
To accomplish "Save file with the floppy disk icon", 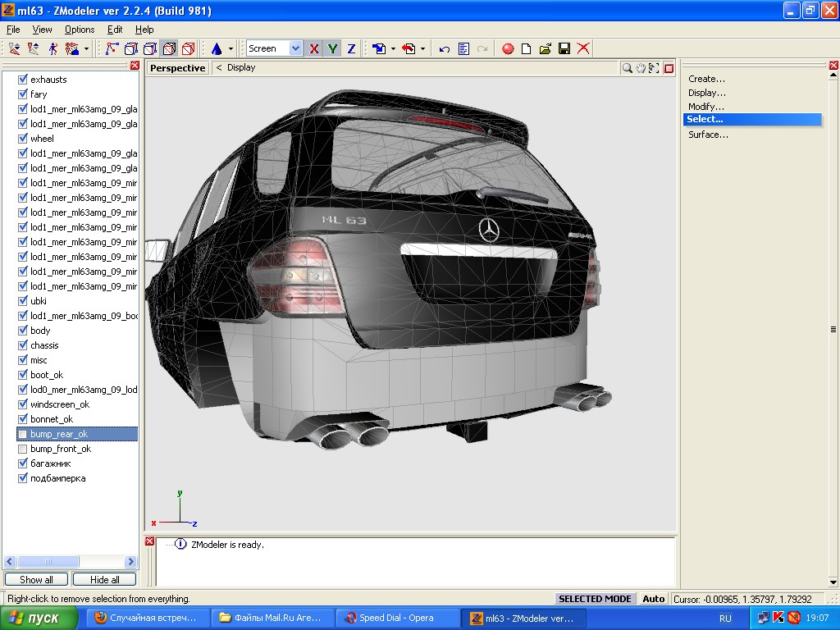I will pyautogui.click(x=564, y=48).
